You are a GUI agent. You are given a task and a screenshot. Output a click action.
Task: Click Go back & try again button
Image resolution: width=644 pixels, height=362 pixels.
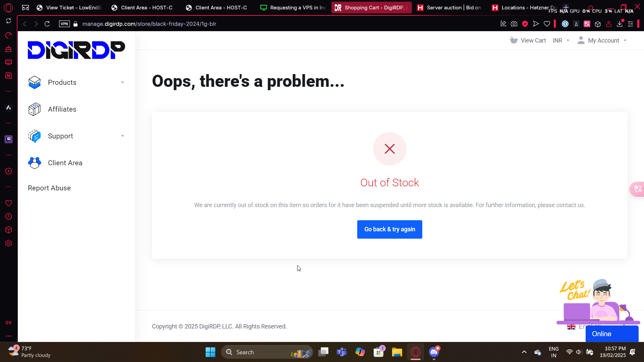coord(390,229)
